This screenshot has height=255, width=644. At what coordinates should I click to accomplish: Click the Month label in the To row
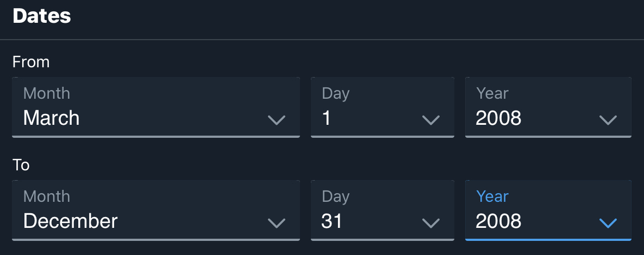[x=47, y=196]
